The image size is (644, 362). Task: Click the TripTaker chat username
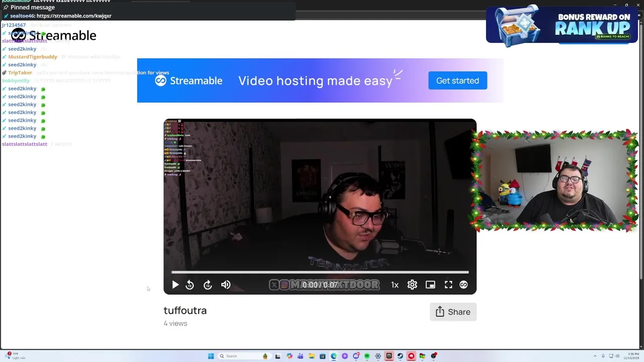[20, 72]
